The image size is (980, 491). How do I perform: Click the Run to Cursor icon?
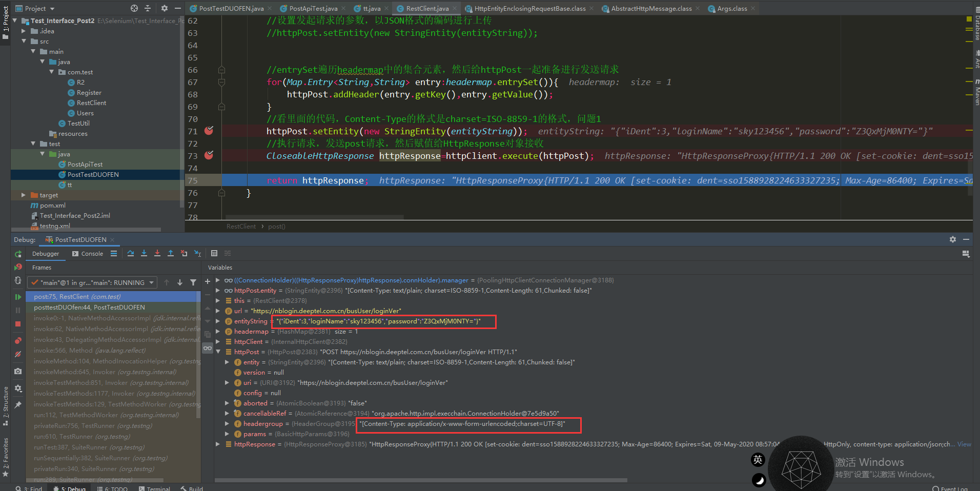click(x=197, y=253)
